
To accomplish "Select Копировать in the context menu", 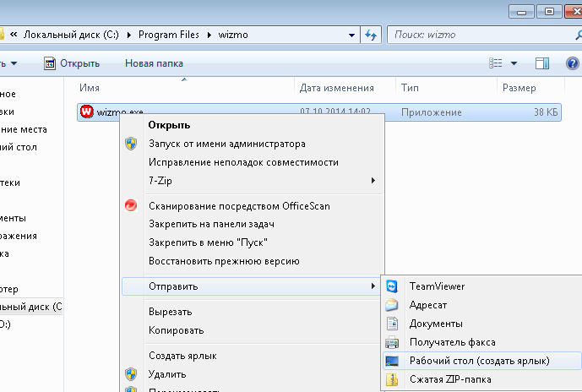I will (176, 330).
